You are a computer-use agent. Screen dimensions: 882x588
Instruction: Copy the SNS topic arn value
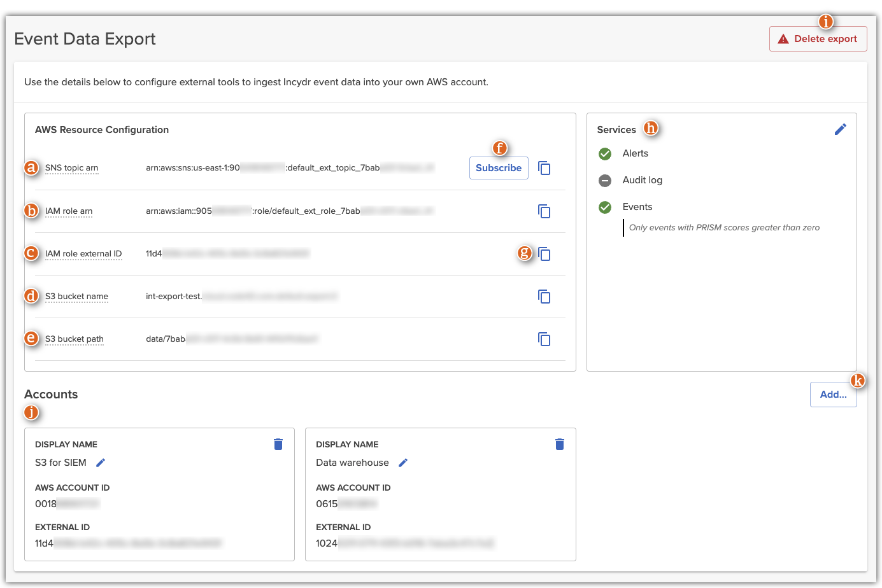pyautogui.click(x=544, y=167)
